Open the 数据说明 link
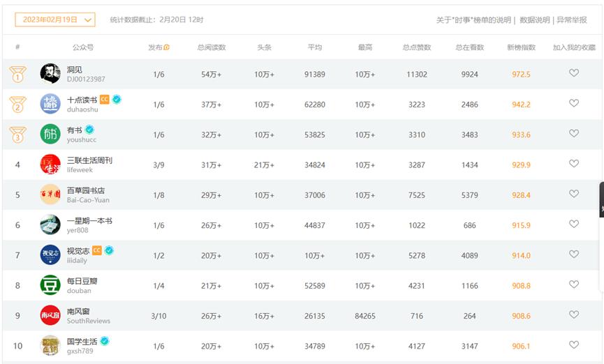This screenshot has width=604, height=364. pyautogui.click(x=535, y=20)
